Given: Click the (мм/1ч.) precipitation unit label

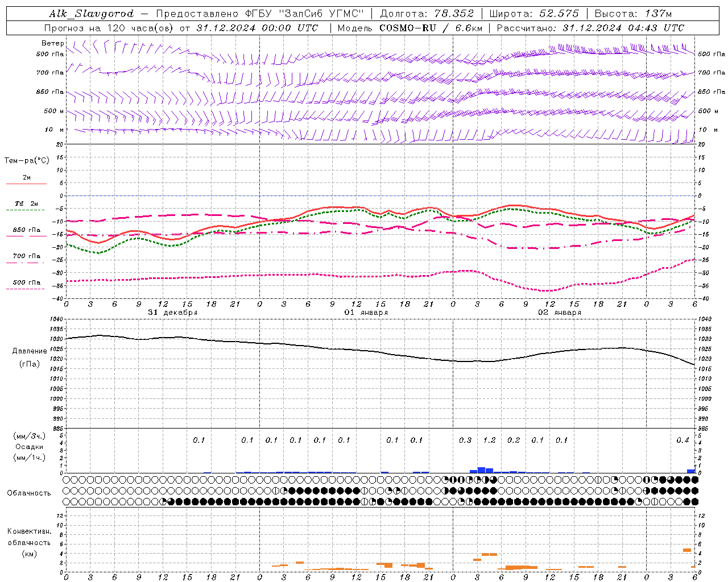Looking at the screenshot, I should (30, 458).
